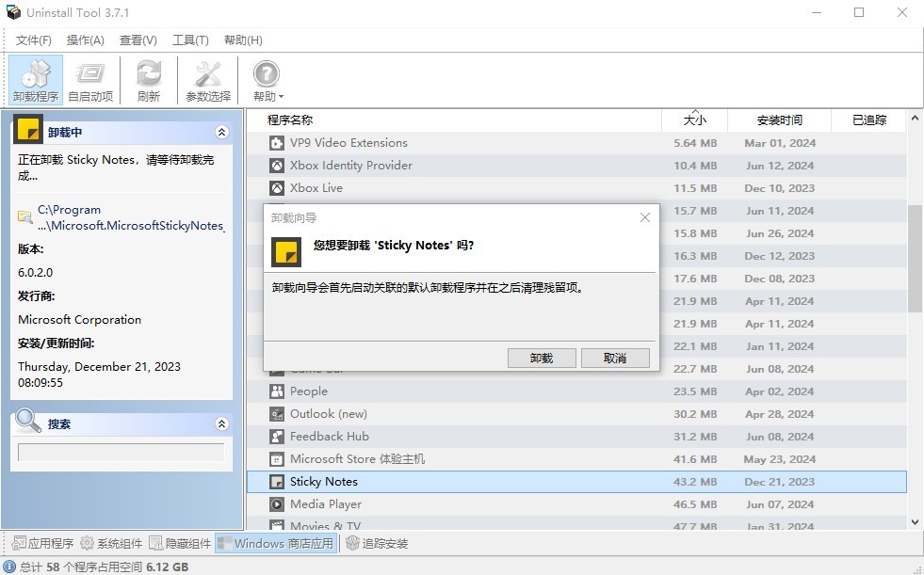The height and width of the screenshot is (575, 924).
Task: Click the Sticky Notes icon in 卸载中 panel
Action: (x=28, y=129)
